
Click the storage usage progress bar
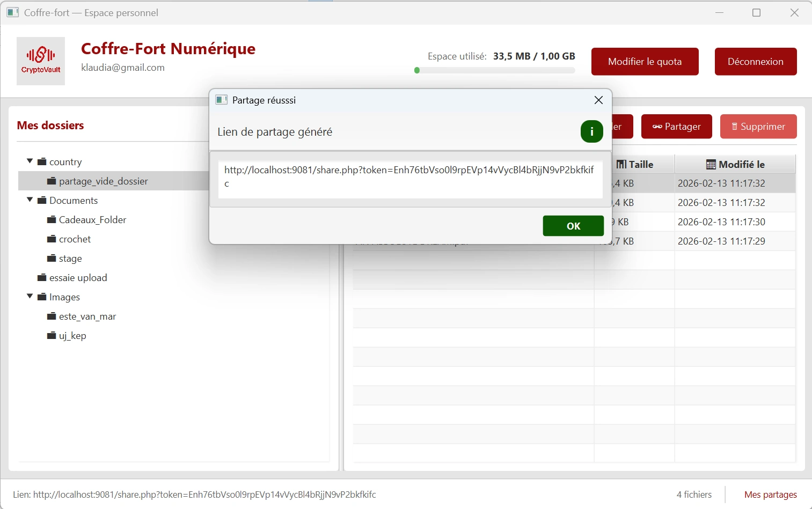pyautogui.click(x=494, y=70)
